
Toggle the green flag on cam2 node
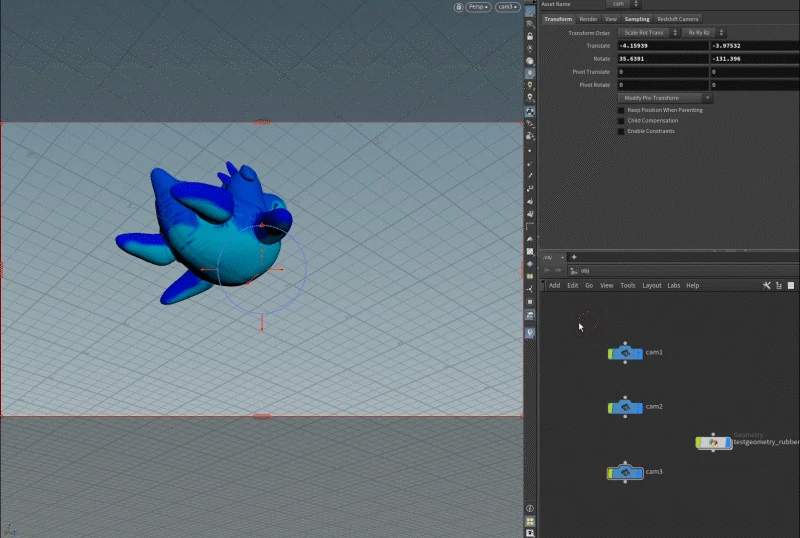[610, 407]
